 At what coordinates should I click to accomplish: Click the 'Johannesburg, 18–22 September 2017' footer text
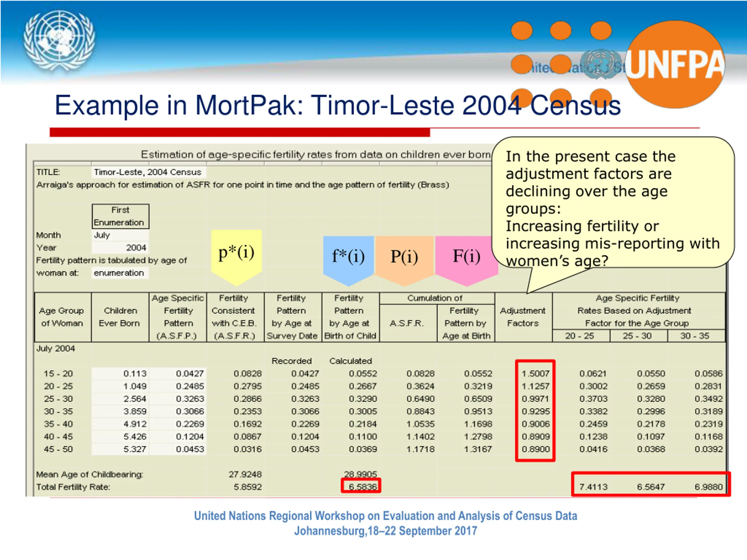pyautogui.click(x=385, y=531)
